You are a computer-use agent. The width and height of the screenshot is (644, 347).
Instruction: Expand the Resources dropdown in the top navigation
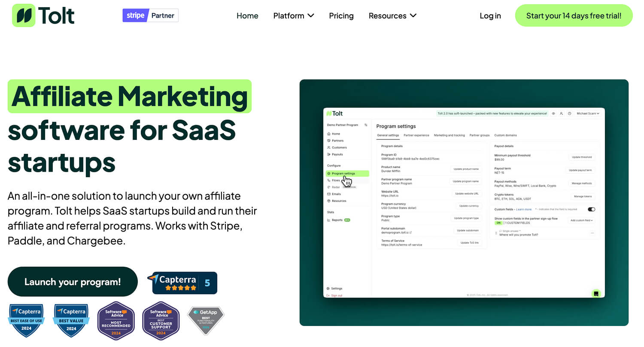392,16
